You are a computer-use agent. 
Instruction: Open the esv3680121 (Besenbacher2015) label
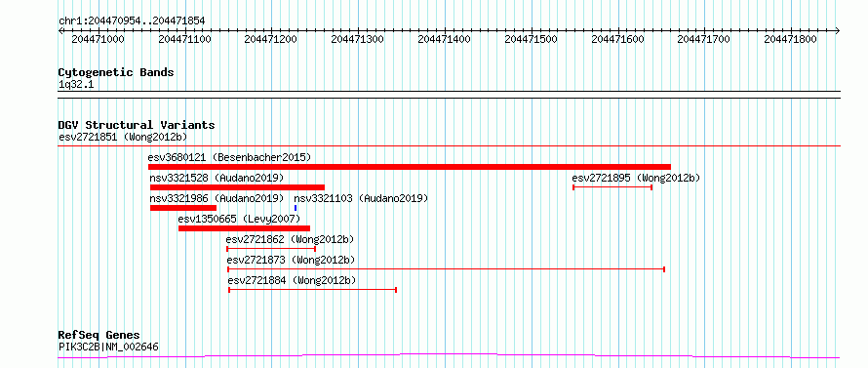coord(230,157)
